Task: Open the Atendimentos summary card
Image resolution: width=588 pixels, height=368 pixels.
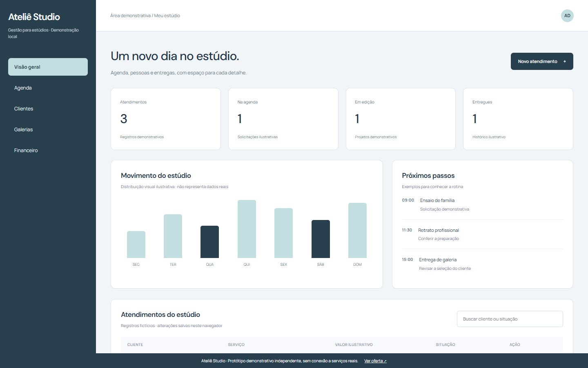Action: point(166,119)
